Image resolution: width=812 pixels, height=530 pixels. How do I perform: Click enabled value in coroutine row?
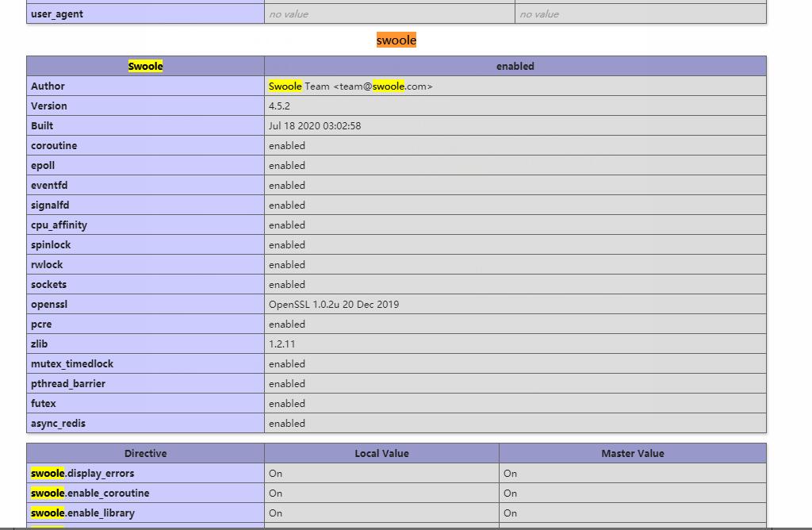(287, 145)
